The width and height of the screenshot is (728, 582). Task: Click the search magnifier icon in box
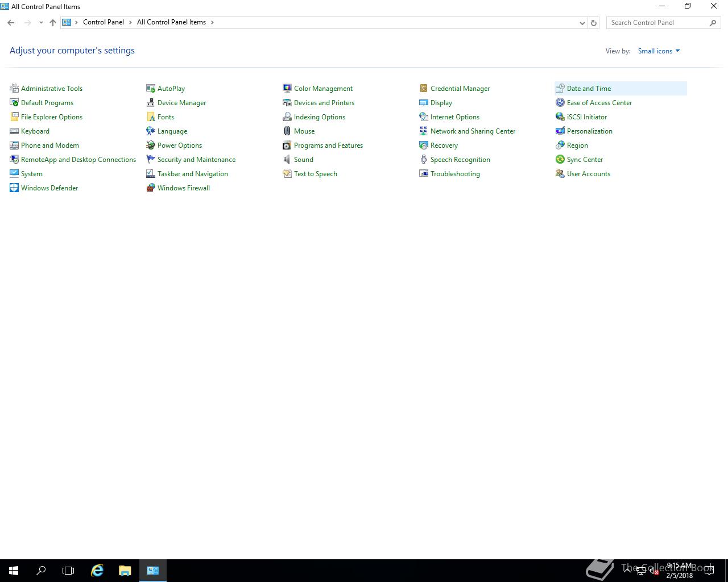point(713,22)
